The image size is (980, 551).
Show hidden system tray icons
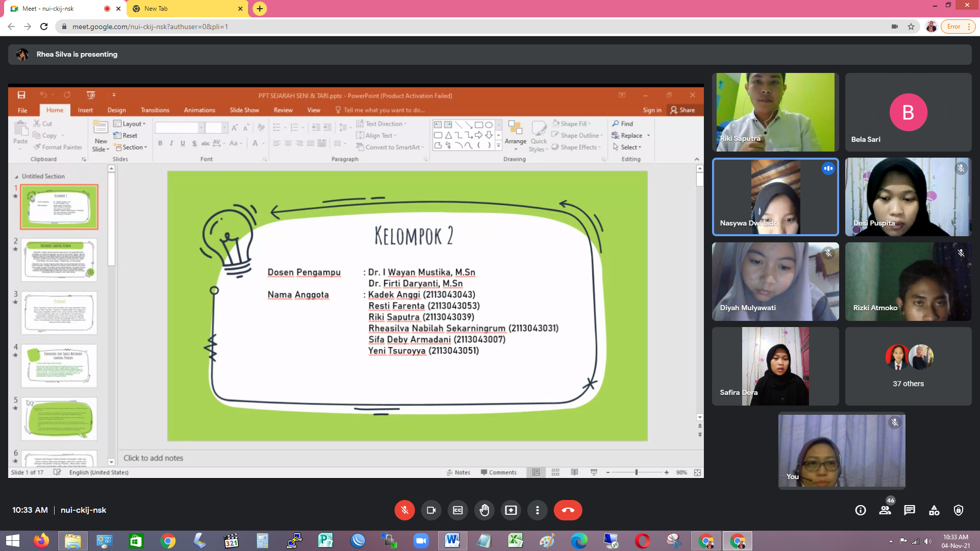(x=891, y=541)
